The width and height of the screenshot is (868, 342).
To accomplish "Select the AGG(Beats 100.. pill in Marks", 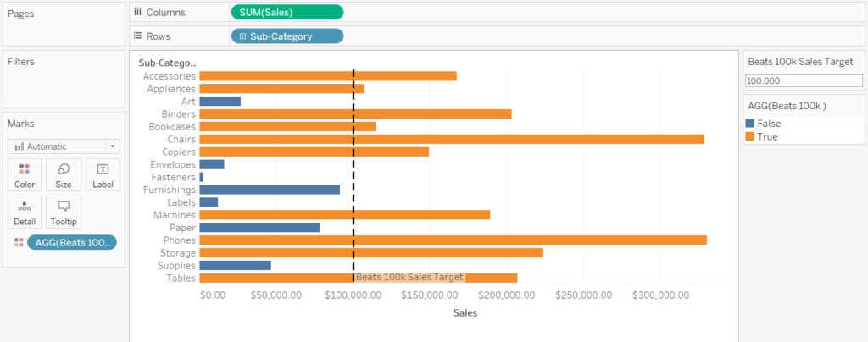I will pos(72,243).
